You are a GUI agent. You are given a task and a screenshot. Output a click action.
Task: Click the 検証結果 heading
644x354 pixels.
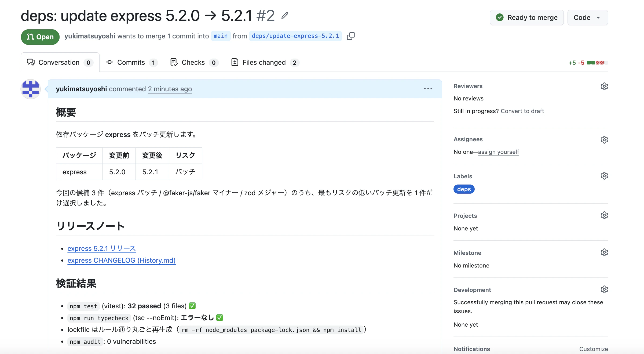76,283
